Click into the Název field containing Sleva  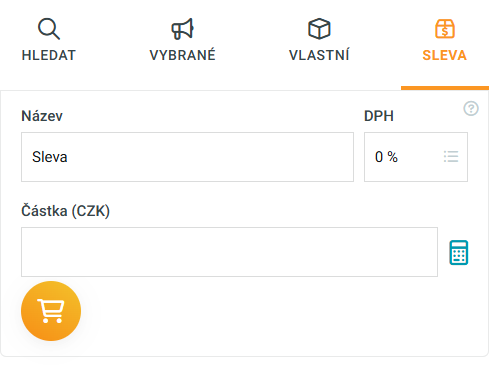[187, 157]
